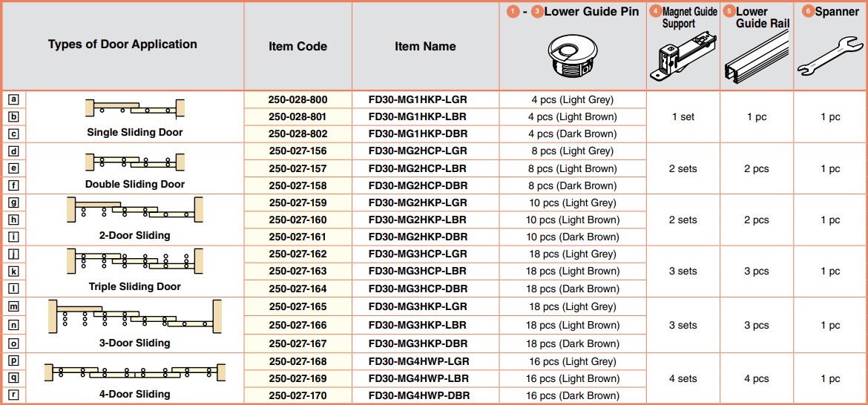Select item code 250-027-163
868x405 pixels.
pos(297,271)
